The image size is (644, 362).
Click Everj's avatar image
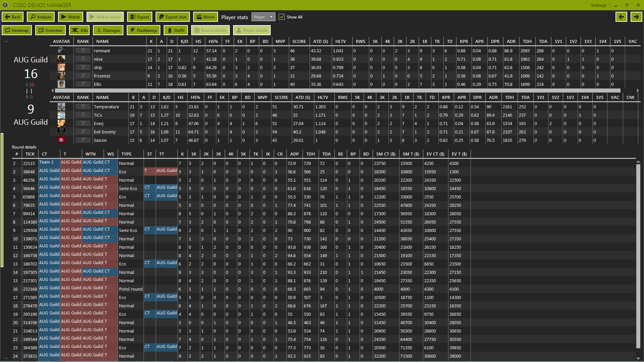click(61, 123)
